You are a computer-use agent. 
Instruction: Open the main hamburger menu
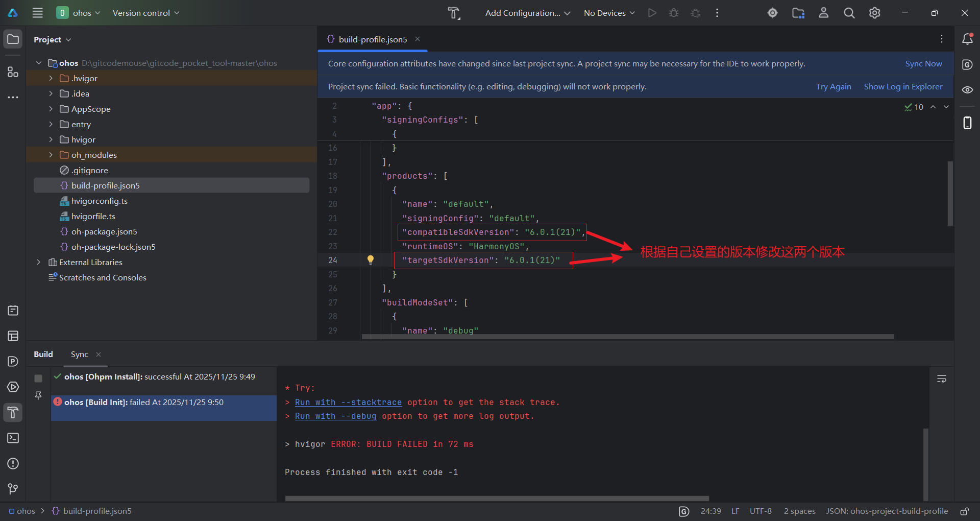(38, 13)
